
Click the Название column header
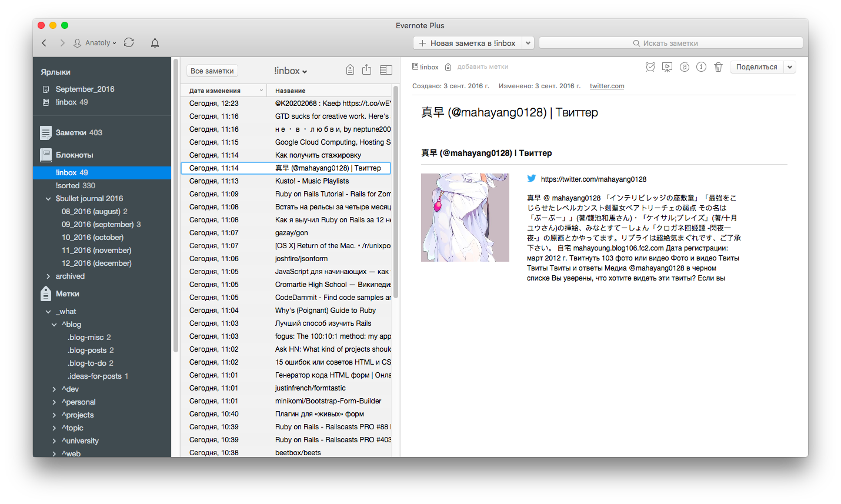(x=329, y=91)
